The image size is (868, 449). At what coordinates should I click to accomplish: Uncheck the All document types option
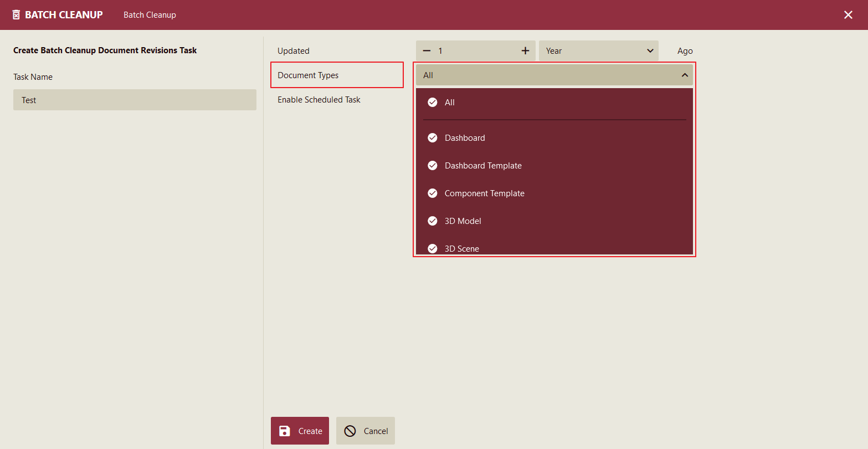point(433,103)
